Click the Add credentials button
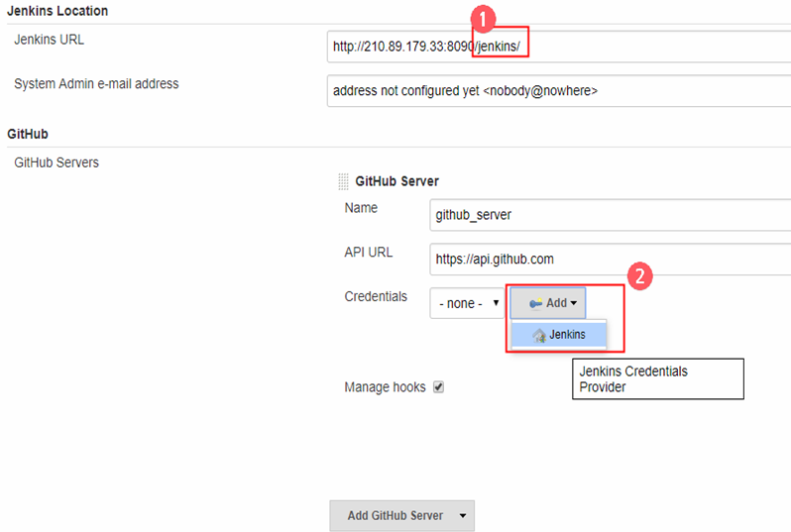 (x=548, y=303)
